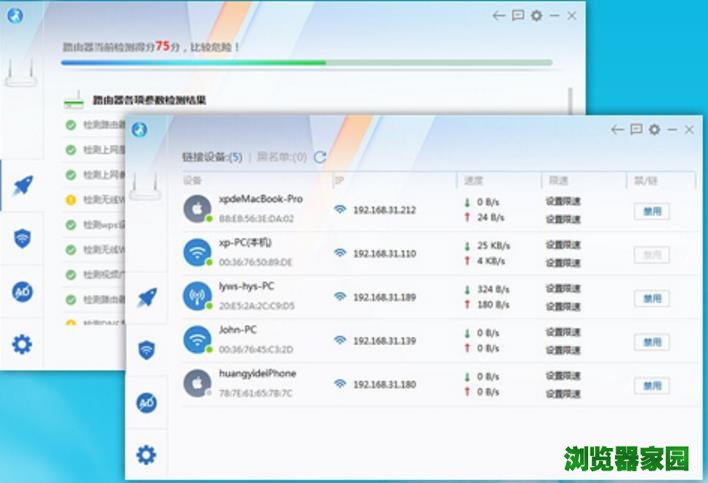Click the back arrow in front window title bar
Viewport: 708px width, 483px height.
coord(617,130)
